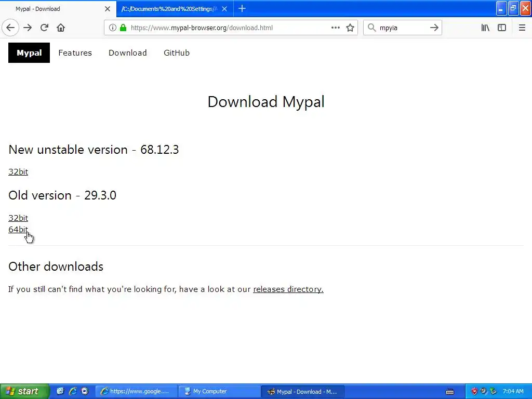
Task: Open the second system tray icon
Action: (x=484, y=391)
